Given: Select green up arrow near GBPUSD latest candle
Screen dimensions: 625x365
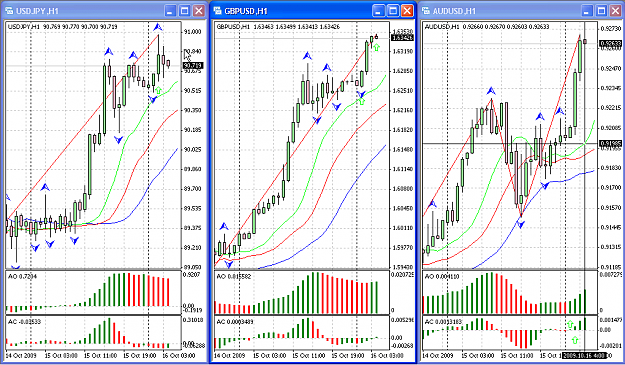Looking at the screenshot, I should coord(376,47).
